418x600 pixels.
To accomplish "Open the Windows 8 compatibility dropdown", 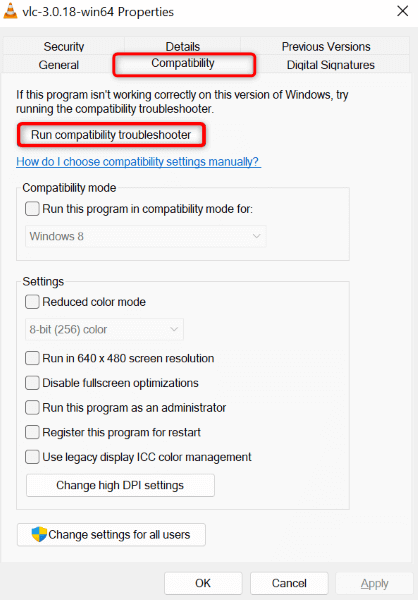I will click(146, 236).
